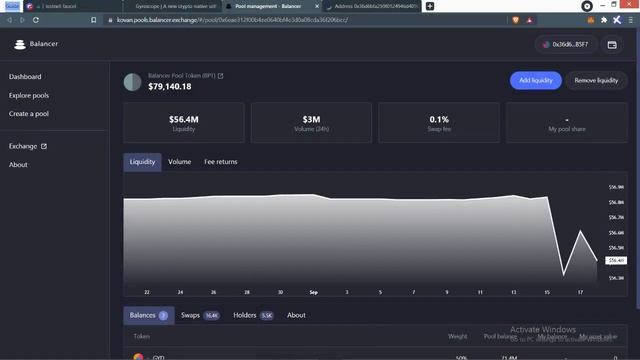640x360 pixels.
Task: Go to Dashboard in the sidebar
Action: click(25, 77)
